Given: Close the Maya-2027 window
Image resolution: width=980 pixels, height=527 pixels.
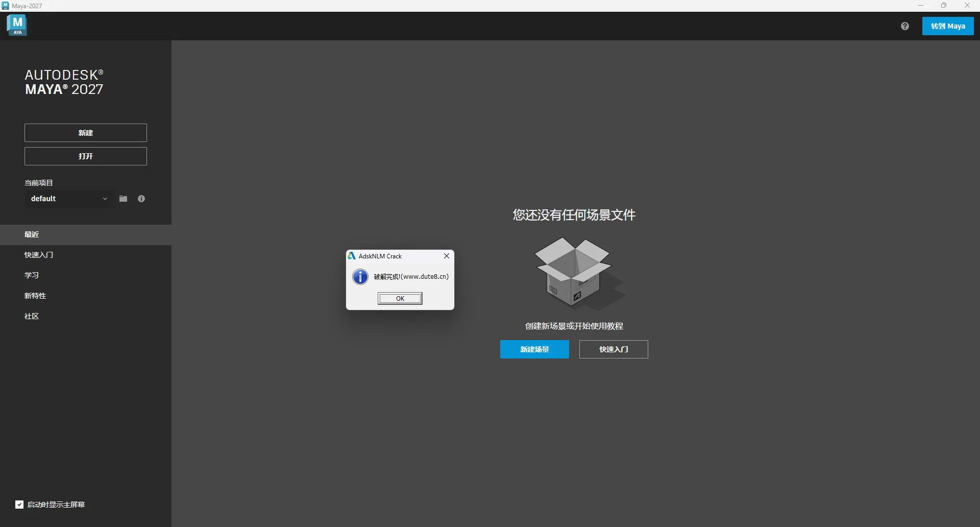Looking at the screenshot, I should [967, 6].
